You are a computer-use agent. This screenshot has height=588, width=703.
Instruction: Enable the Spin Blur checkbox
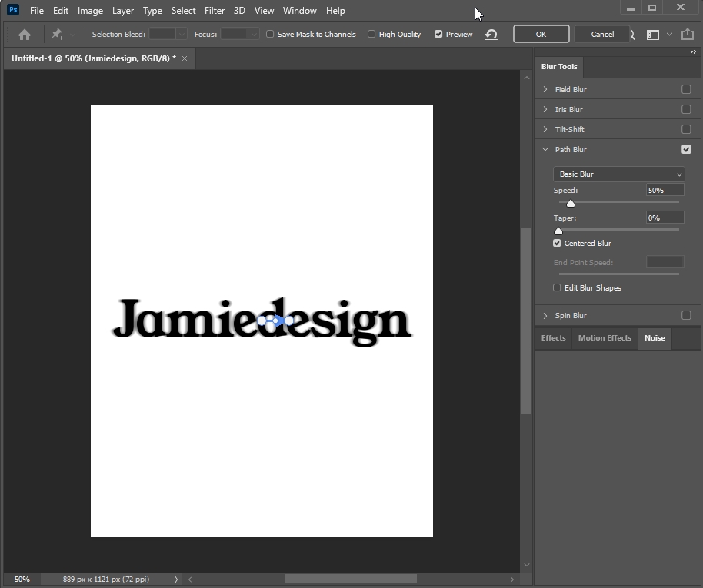click(686, 315)
